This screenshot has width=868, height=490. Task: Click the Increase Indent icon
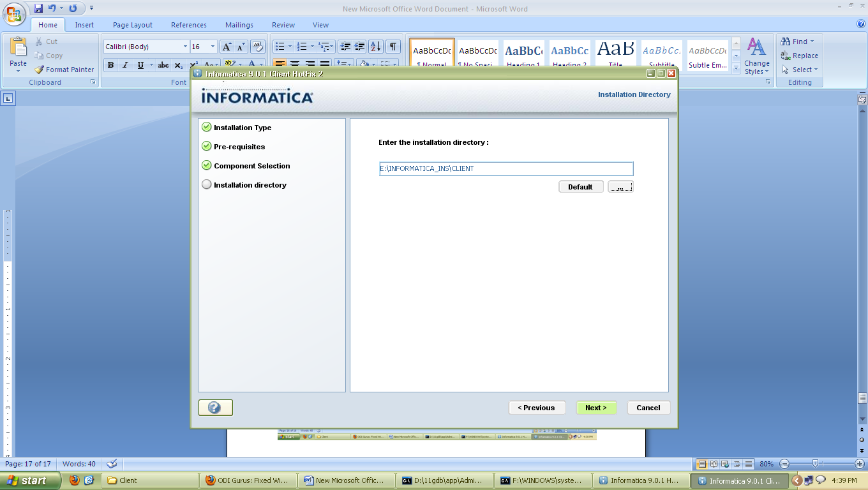point(360,47)
